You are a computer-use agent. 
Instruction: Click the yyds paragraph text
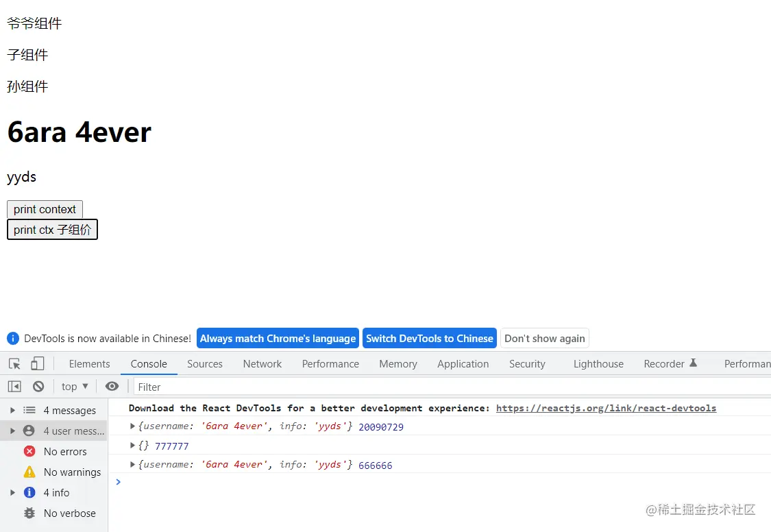pyautogui.click(x=22, y=176)
